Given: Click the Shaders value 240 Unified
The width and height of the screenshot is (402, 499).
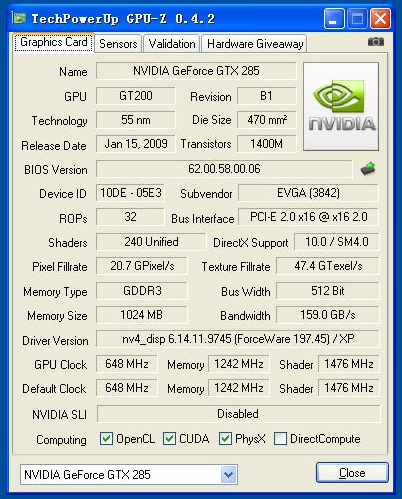Looking at the screenshot, I should (151, 242).
